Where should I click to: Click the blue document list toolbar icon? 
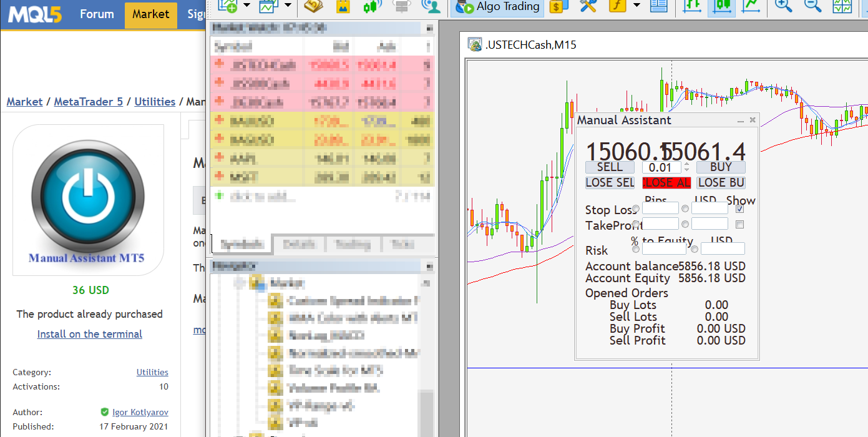pyautogui.click(x=659, y=6)
